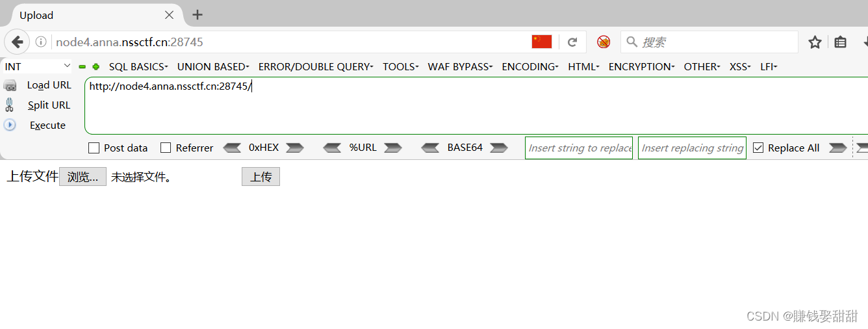This screenshot has width=868, height=329.
Task: Uncheck the Replace All checkbox
Action: pos(758,148)
